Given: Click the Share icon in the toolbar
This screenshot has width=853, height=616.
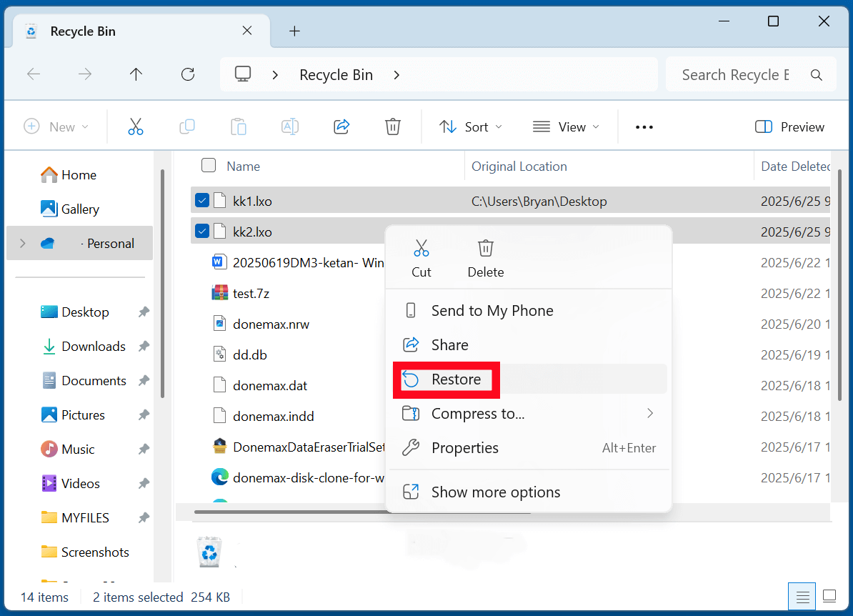Looking at the screenshot, I should click(x=341, y=126).
